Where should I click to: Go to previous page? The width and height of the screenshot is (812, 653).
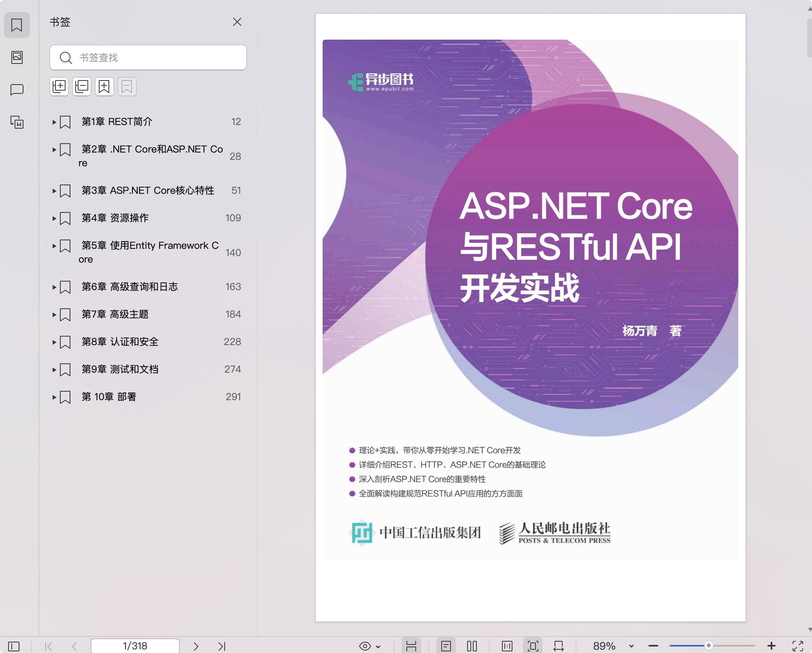click(x=74, y=646)
